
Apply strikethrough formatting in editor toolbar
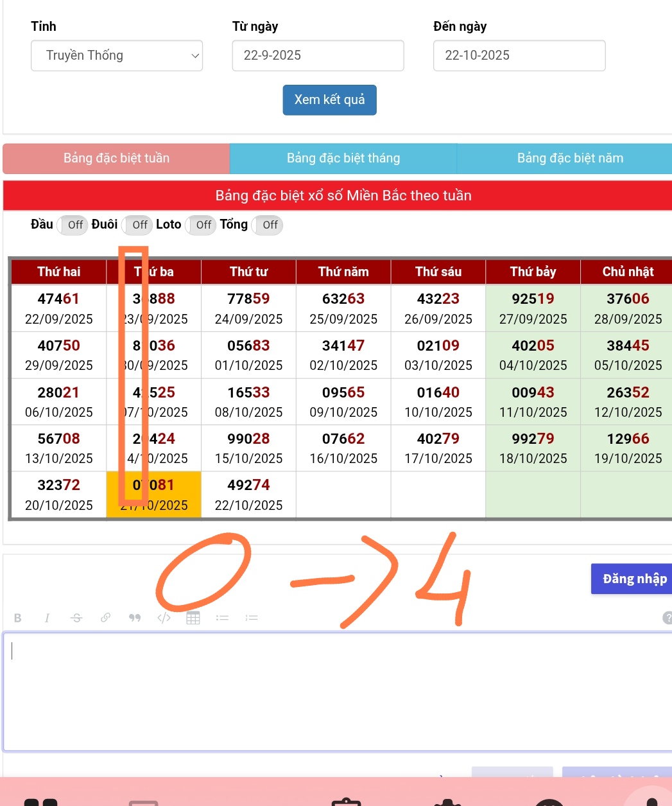(76, 618)
